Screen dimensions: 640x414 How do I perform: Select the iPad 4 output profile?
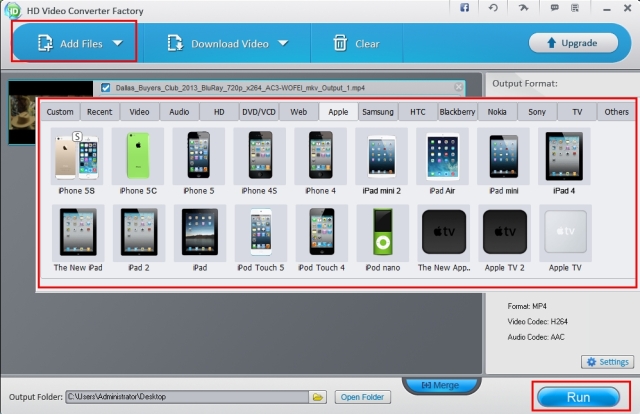(564, 156)
